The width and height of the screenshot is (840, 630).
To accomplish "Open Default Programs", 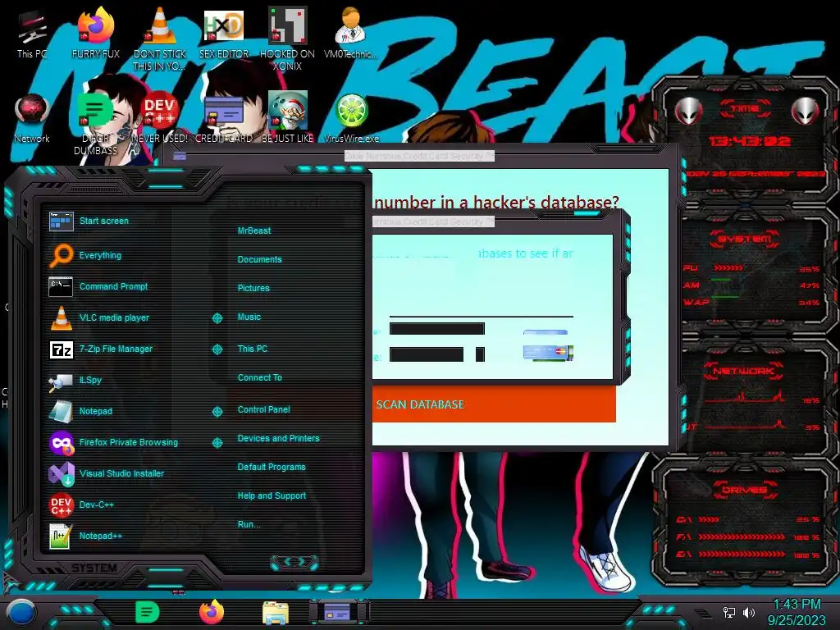I will point(272,467).
